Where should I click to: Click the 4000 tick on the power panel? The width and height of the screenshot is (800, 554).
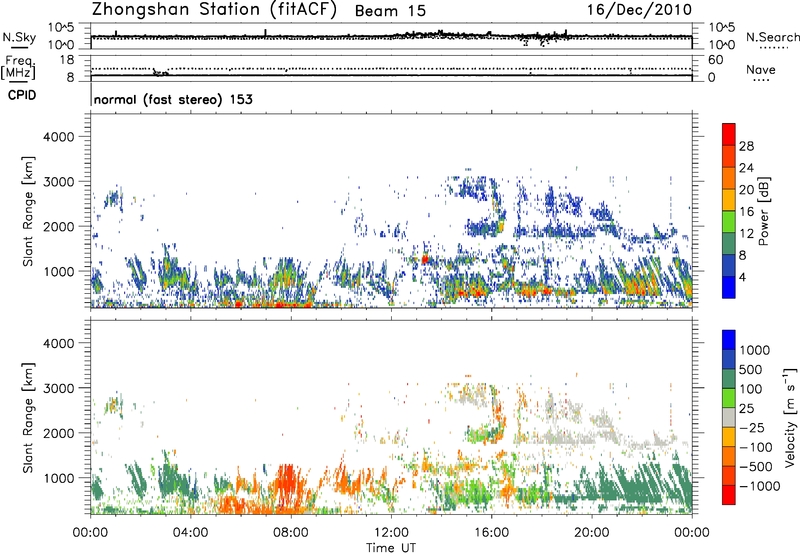tap(58, 137)
